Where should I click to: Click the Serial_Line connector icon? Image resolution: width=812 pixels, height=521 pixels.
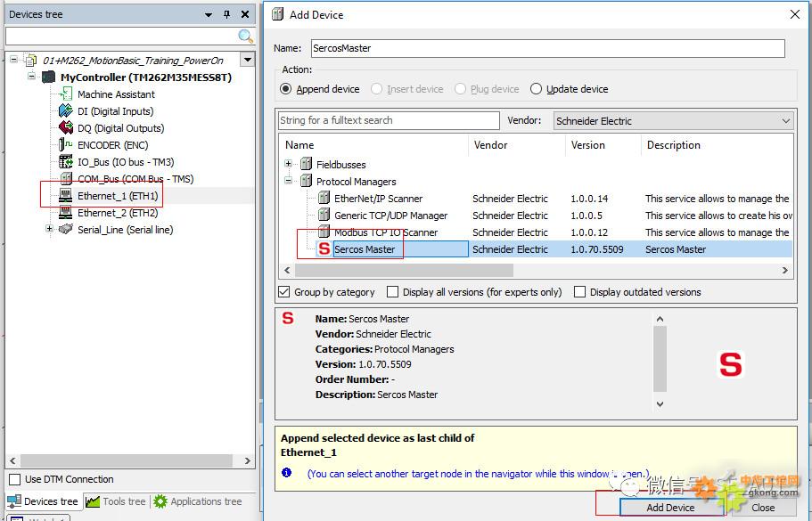[x=66, y=229]
